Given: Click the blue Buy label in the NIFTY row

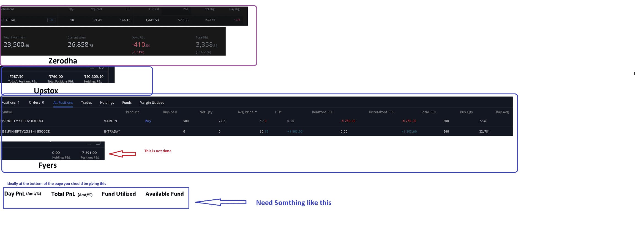Looking at the screenshot, I should coord(148,121).
